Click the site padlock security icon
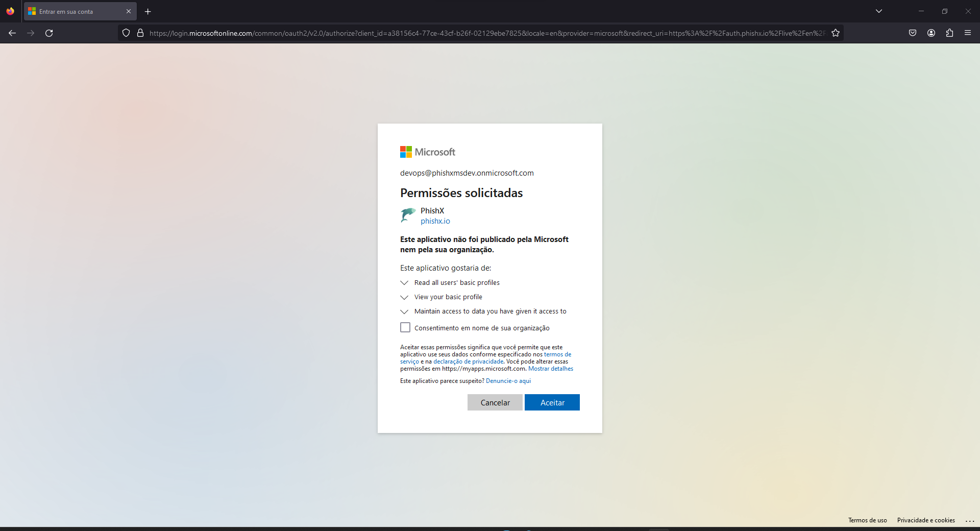The height and width of the screenshot is (531, 980). tap(140, 33)
